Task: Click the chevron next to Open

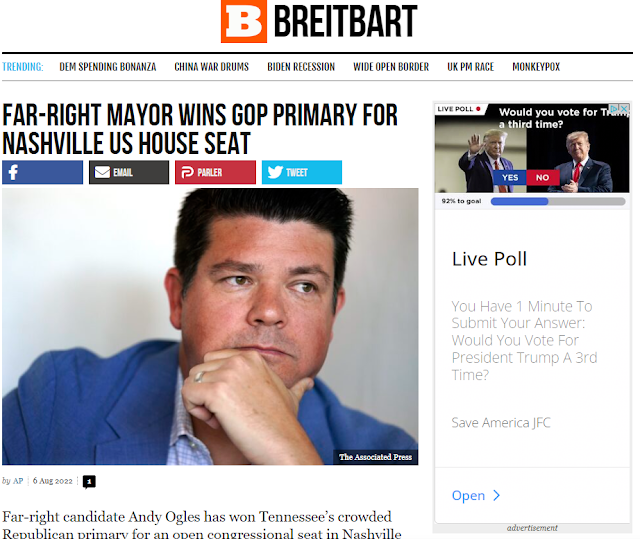Action: [497, 495]
